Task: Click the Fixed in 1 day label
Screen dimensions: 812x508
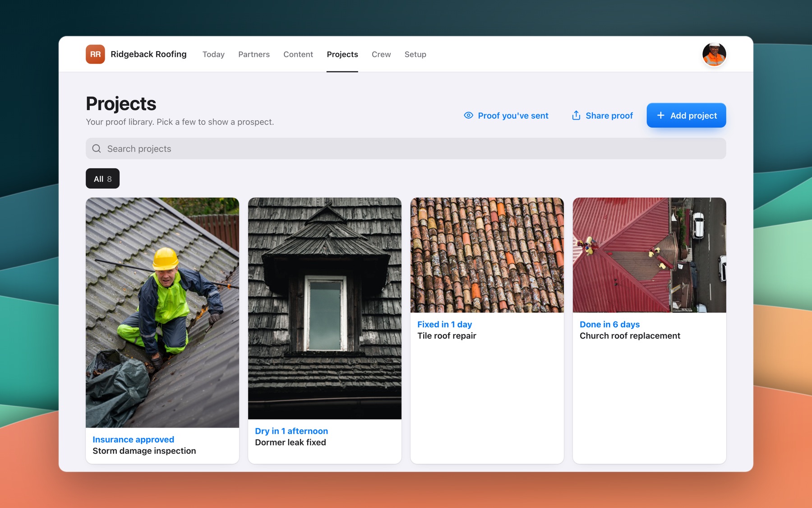Action: tap(444, 325)
